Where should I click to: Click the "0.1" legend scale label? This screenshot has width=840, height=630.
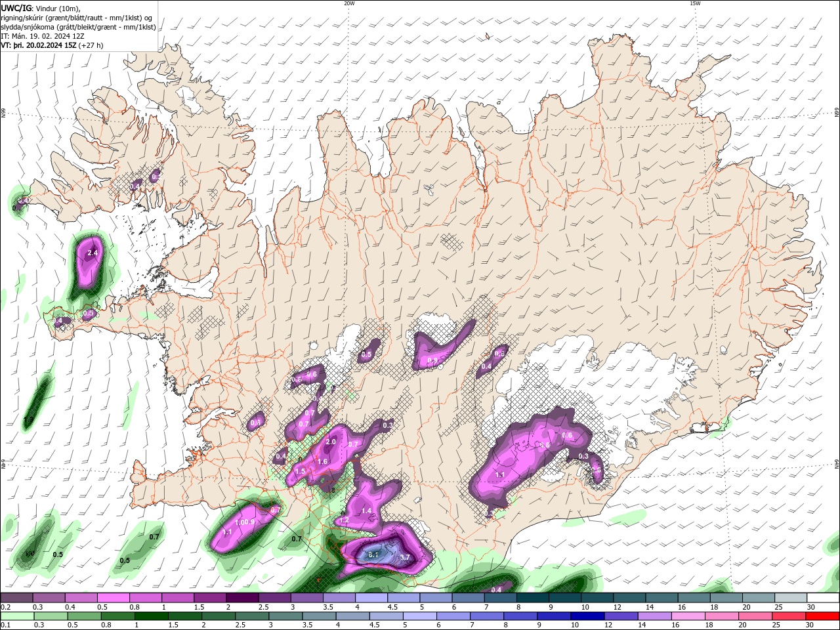(6, 625)
